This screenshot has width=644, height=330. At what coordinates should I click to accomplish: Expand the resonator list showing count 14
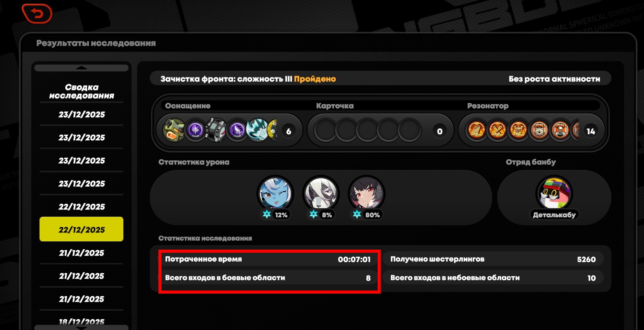click(x=591, y=131)
